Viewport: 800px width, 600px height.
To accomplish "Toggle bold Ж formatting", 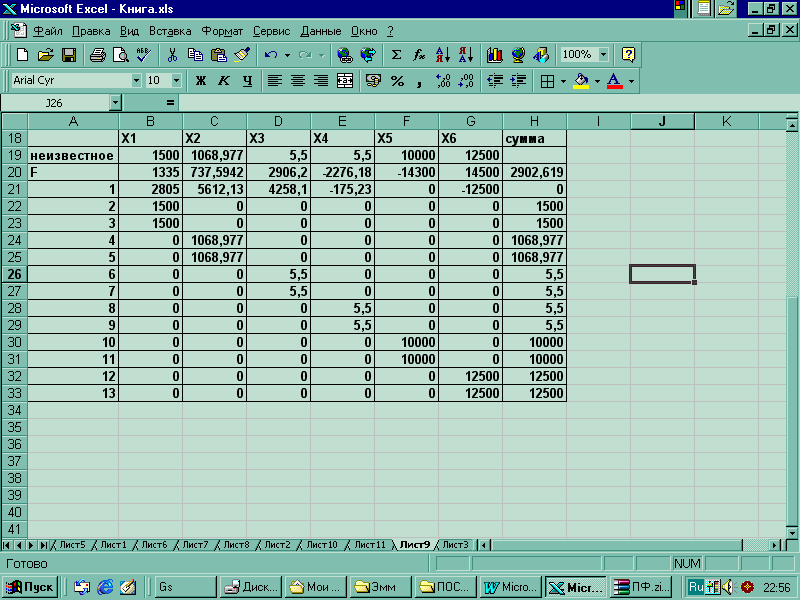I will coord(201,81).
